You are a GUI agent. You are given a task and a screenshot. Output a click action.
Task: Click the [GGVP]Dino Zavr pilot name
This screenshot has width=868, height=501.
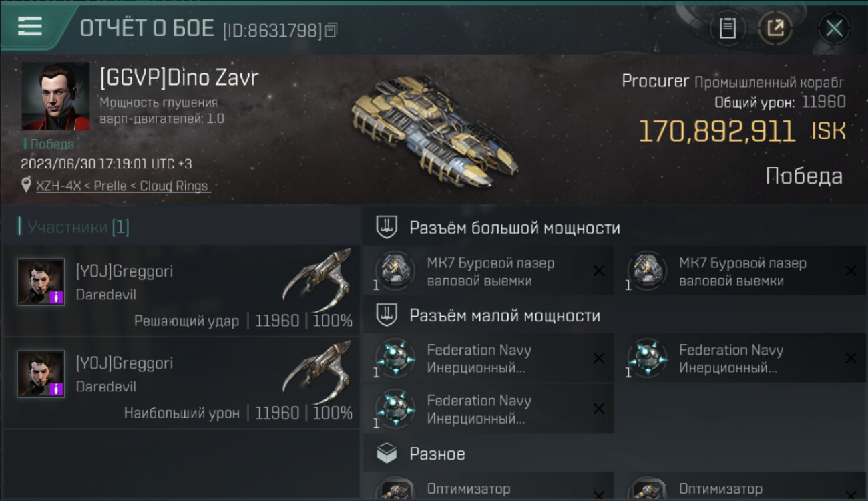(179, 77)
